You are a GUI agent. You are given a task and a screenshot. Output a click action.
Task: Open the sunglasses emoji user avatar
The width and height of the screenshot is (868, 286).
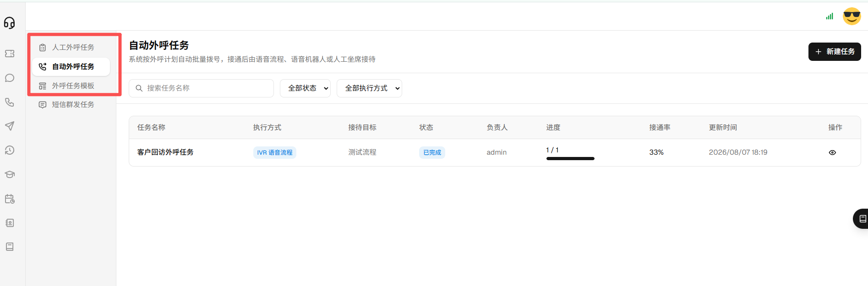tap(852, 16)
